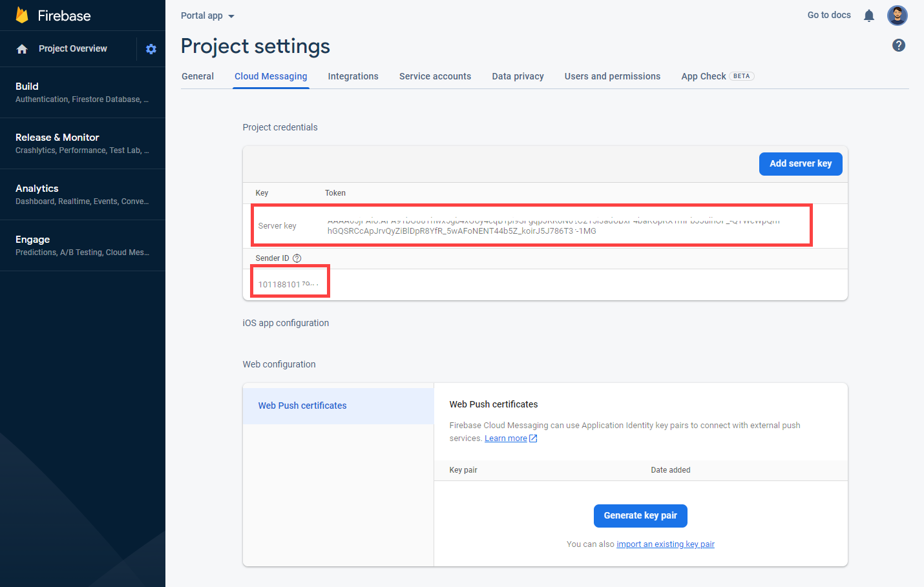This screenshot has height=587, width=924.
Task: Open the Project Overview home icon
Action: point(22,49)
